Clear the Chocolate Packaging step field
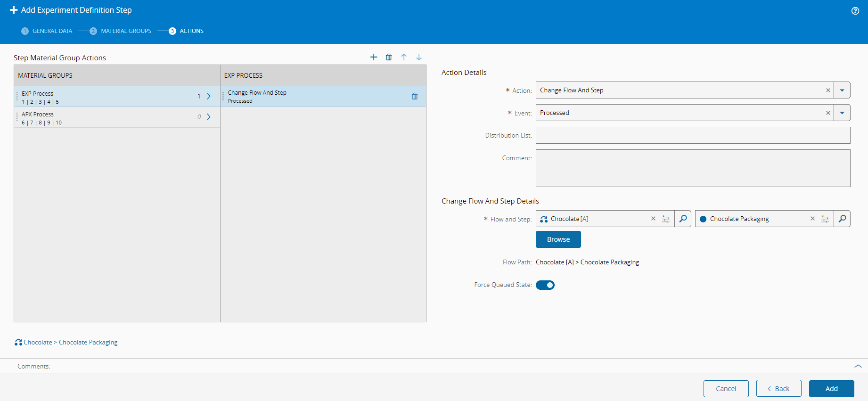This screenshot has width=868, height=401. 812,219
